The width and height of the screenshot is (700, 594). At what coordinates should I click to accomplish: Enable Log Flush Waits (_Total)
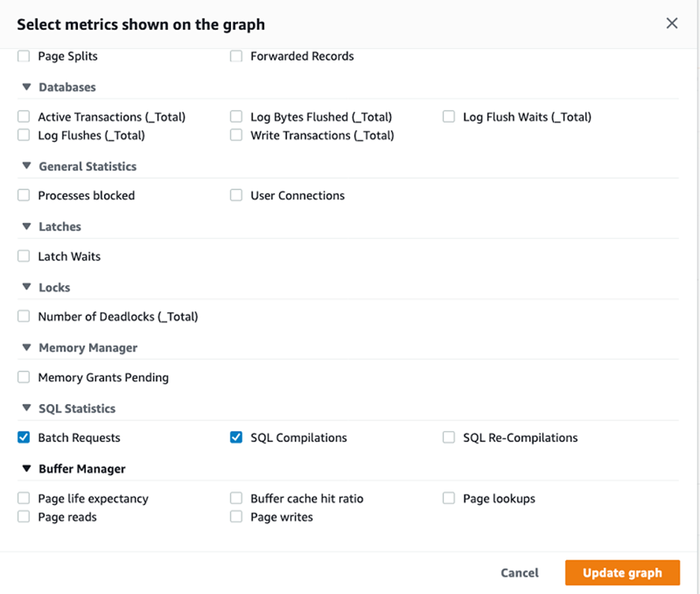click(449, 117)
